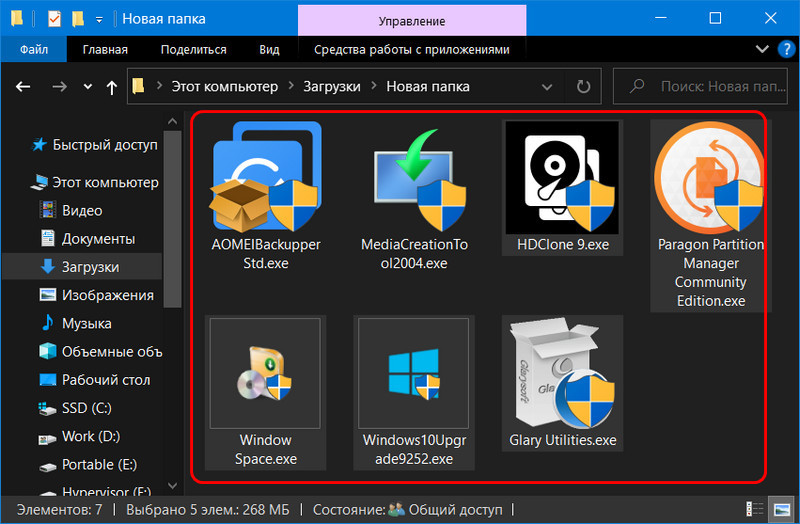Click the Управление contextual tab header
The image size is (800, 524).
(x=412, y=21)
